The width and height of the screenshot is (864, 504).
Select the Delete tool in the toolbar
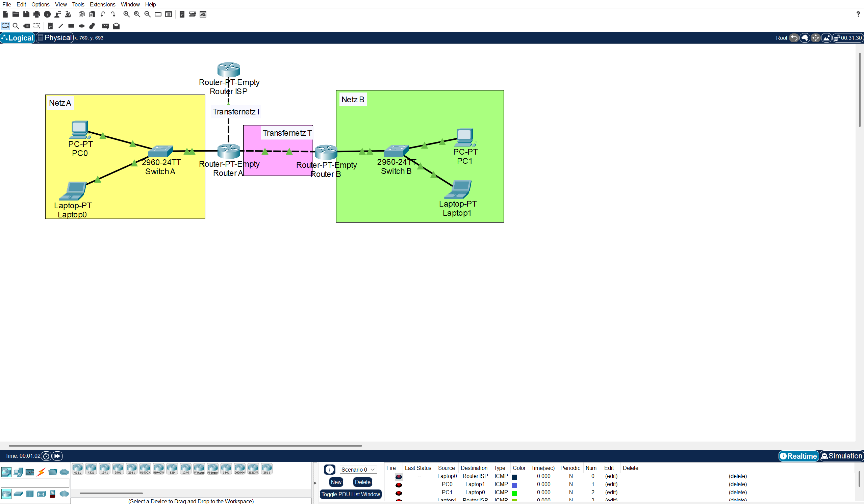[26, 26]
